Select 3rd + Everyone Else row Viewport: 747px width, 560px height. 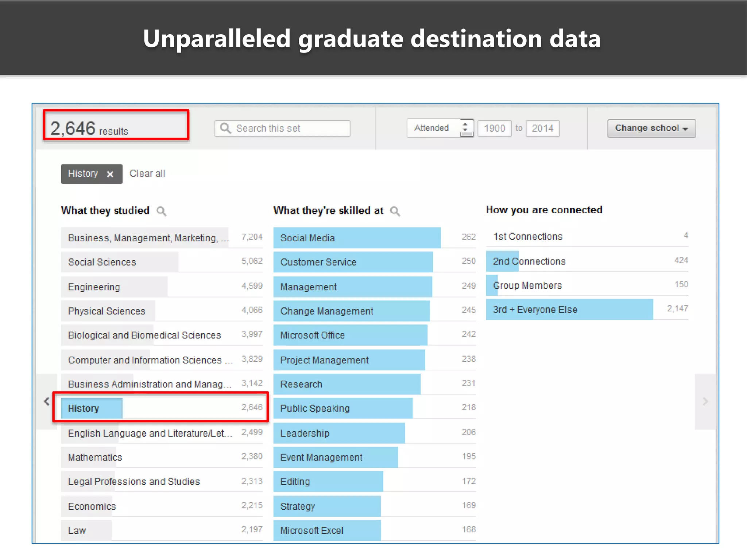point(587,309)
